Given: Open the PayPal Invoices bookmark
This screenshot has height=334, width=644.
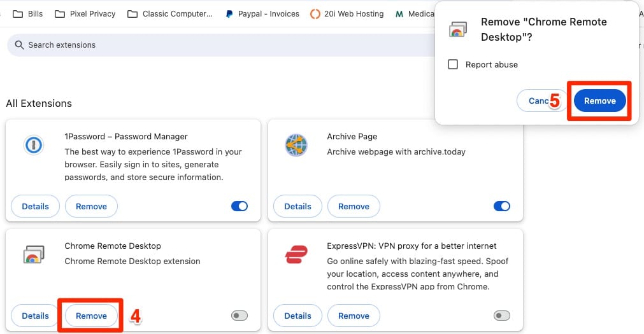Looking at the screenshot, I should [x=262, y=14].
